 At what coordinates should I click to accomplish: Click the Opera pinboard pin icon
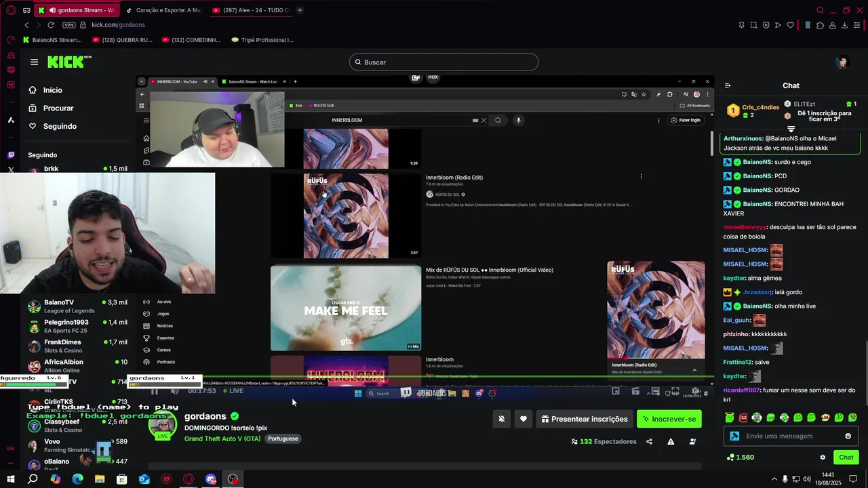pos(741,25)
